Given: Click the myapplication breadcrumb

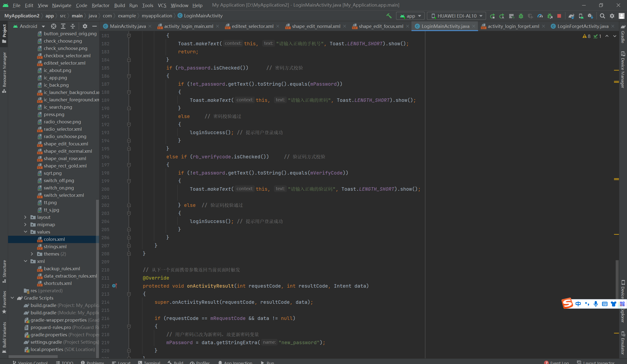Looking at the screenshot, I should tap(157, 16).
